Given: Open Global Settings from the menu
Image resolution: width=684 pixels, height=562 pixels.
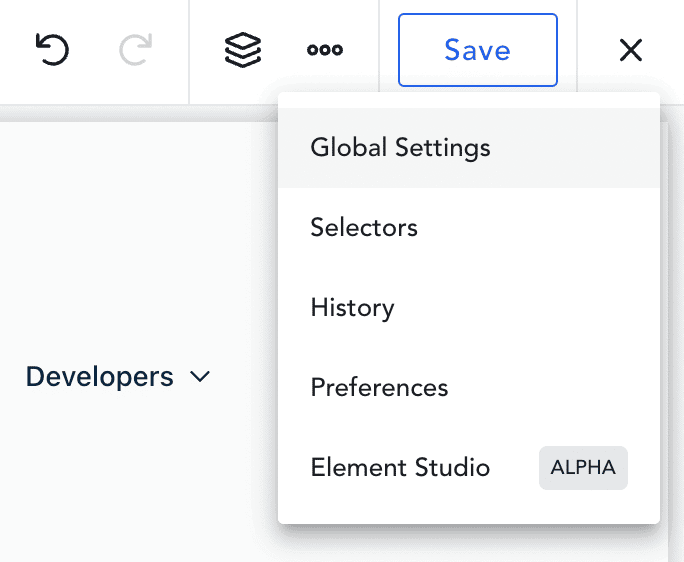Looking at the screenshot, I should click(x=400, y=148).
